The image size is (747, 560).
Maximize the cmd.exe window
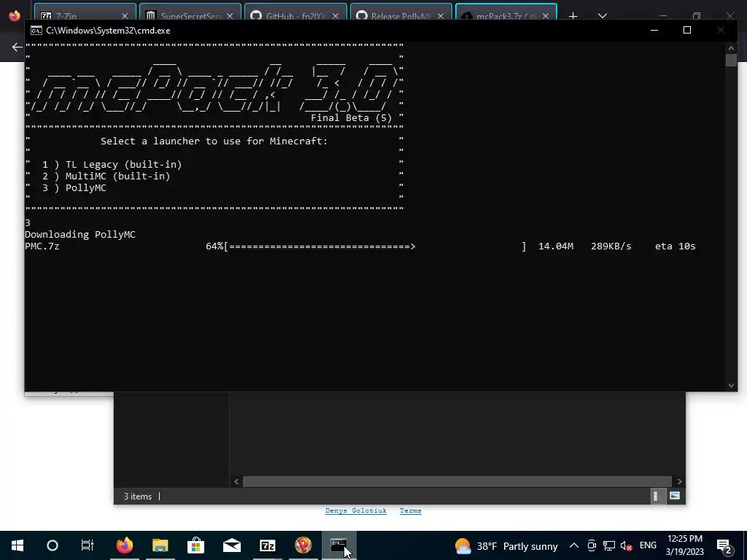click(687, 30)
